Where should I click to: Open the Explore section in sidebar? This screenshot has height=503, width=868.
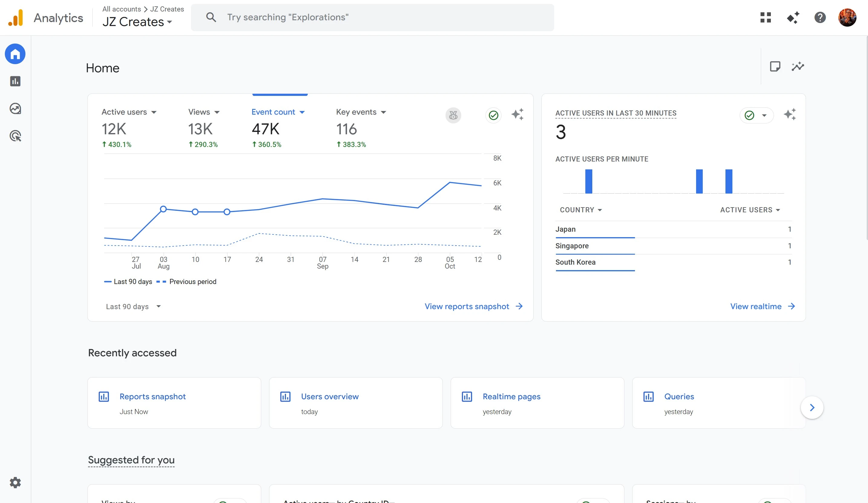tap(15, 109)
